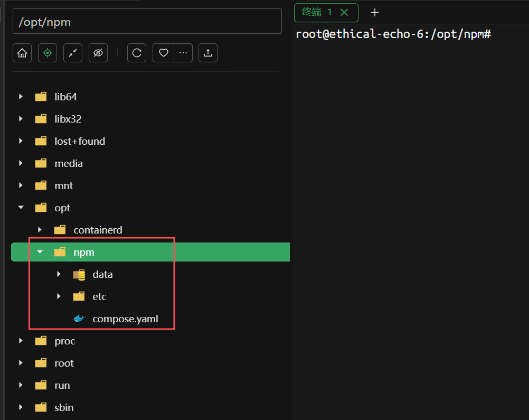This screenshot has height=420, width=529.
Task: Click the heart favorites icon
Action: [x=164, y=53]
